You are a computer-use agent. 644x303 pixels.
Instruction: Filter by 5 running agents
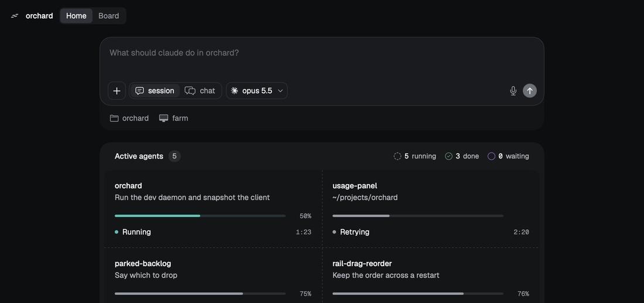point(415,156)
